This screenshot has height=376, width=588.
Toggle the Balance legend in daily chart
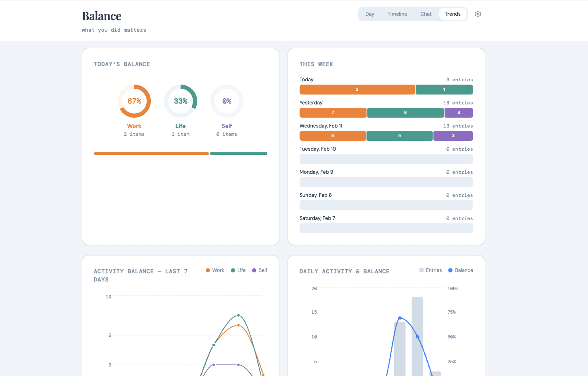point(461,270)
